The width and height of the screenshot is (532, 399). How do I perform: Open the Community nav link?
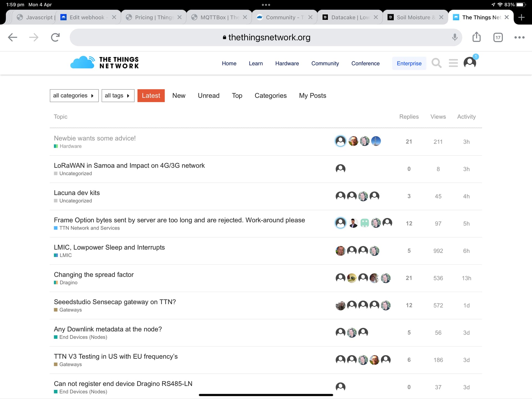click(x=325, y=63)
